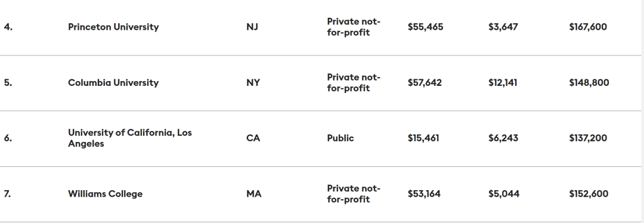
Task: Click the NJ state cell
Action: coord(252,27)
